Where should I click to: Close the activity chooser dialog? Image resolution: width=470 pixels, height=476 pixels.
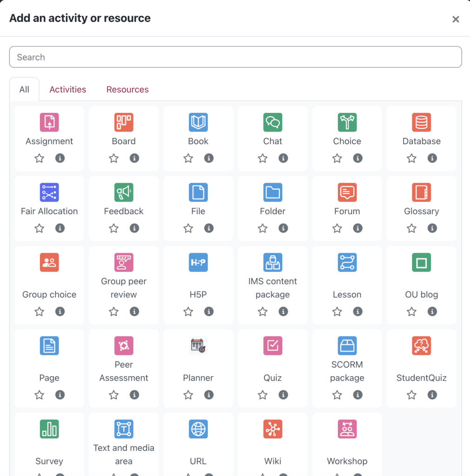[x=456, y=19]
